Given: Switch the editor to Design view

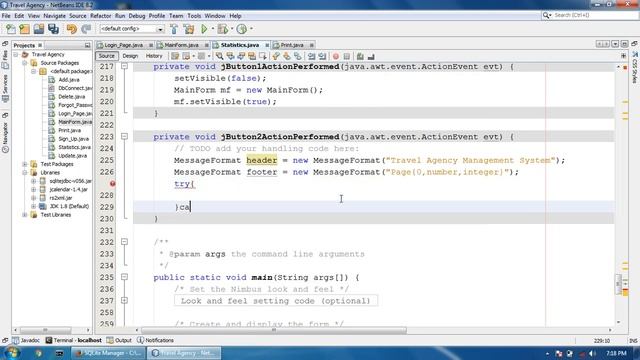Looking at the screenshot, I should 130,56.
